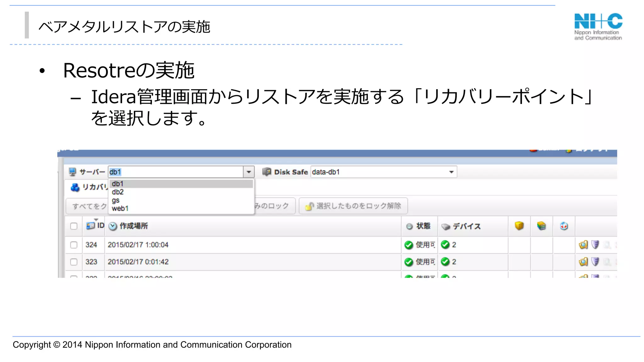
Task: Click the partly hidden みのロック button
Action: coord(275,206)
